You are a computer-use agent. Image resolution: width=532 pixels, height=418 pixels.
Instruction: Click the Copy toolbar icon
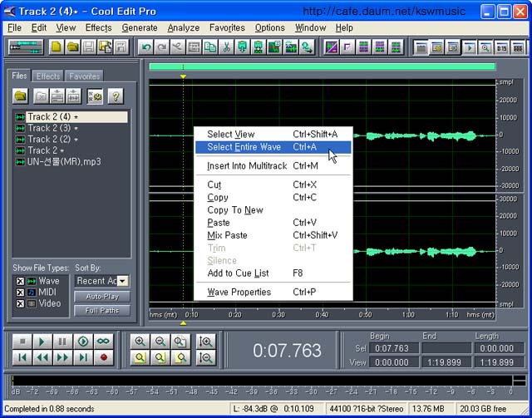210,47
